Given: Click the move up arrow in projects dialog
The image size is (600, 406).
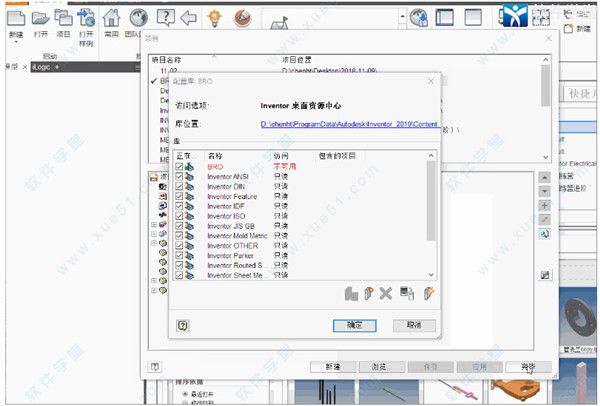Looking at the screenshot, I should tap(545, 177).
